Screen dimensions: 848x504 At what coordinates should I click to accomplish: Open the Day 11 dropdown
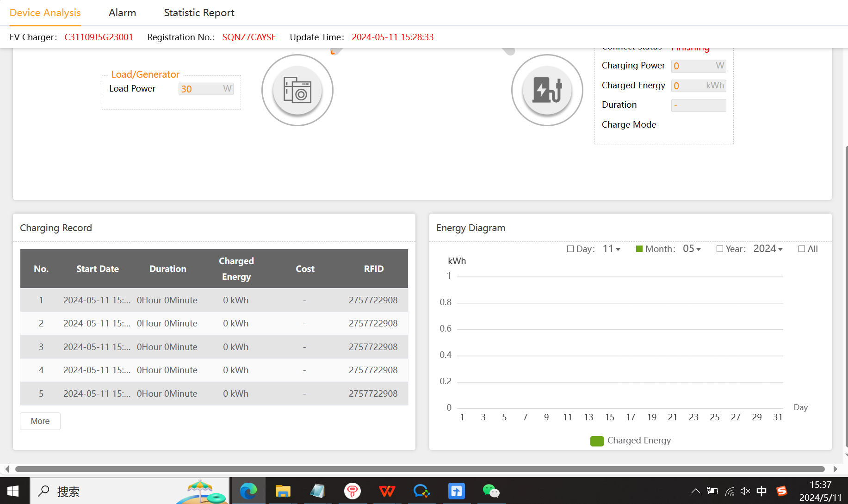click(x=612, y=249)
